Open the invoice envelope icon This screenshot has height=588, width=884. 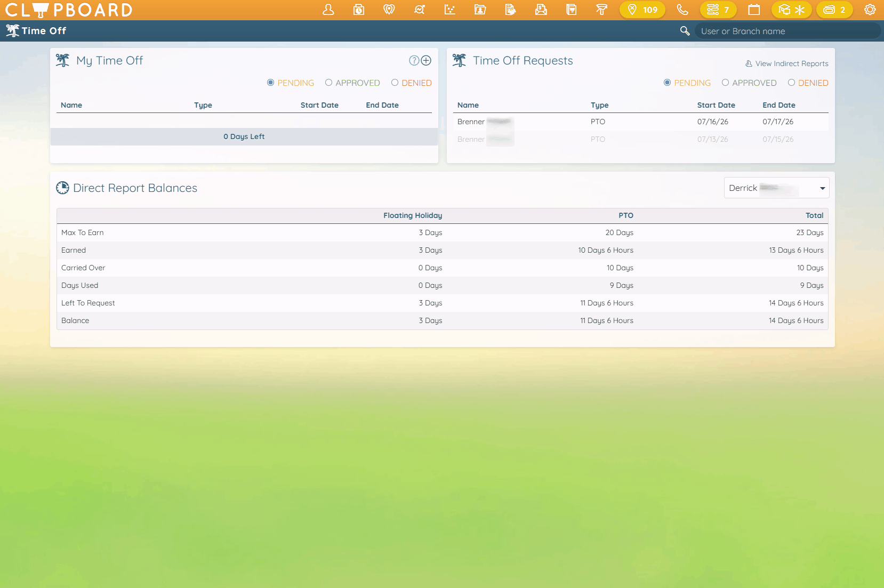click(541, 10)
